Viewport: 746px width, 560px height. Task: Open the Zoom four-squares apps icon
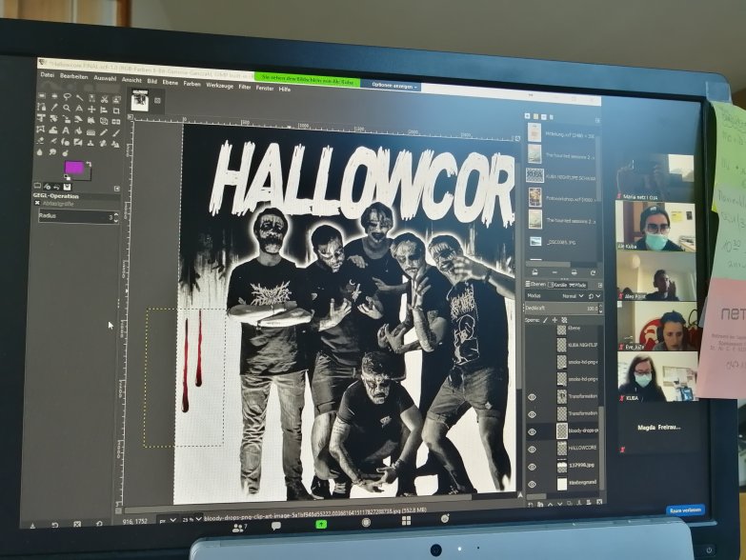[406, 521]
